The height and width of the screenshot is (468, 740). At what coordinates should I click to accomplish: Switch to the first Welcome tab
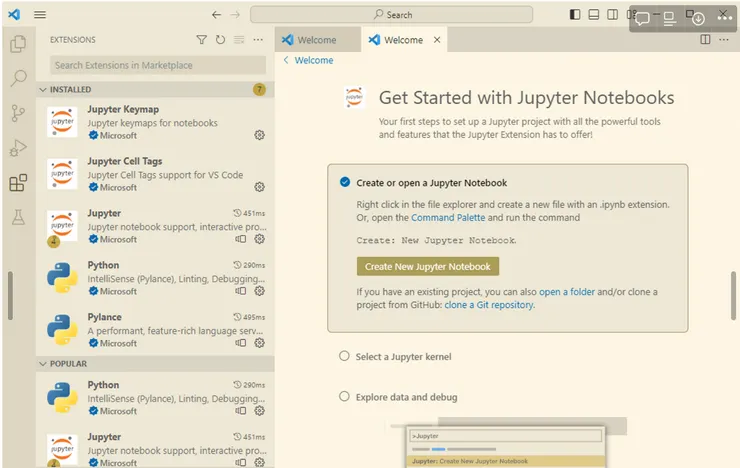click(x=318, y=40)
